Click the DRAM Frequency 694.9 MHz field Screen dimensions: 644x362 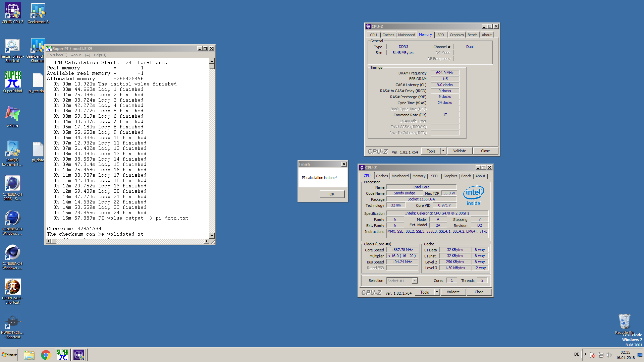(x=445, y=73)
